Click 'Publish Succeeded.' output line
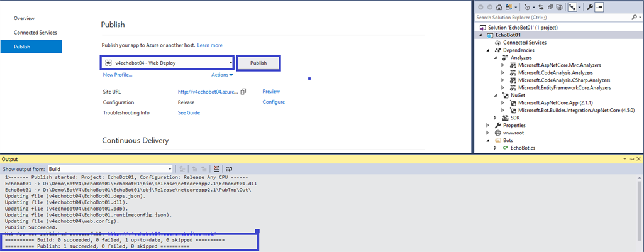This screenshot has height=252, width=644. coord(31,227)
